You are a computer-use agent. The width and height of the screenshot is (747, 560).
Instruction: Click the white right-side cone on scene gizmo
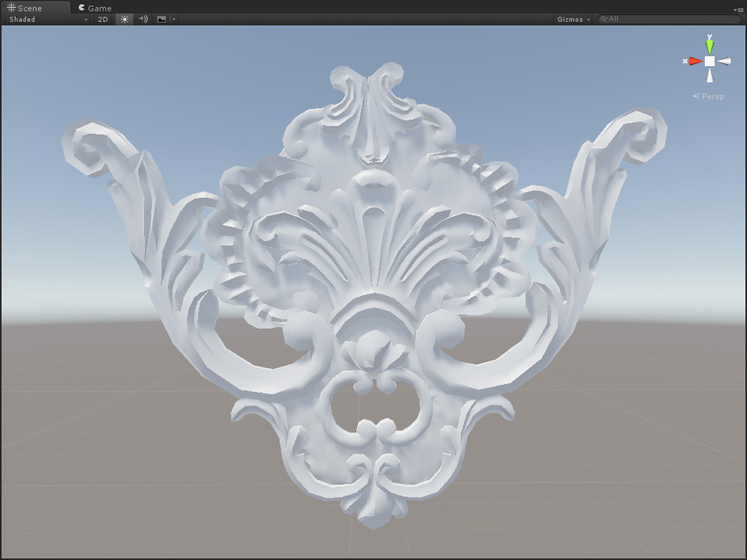(725, 62)
